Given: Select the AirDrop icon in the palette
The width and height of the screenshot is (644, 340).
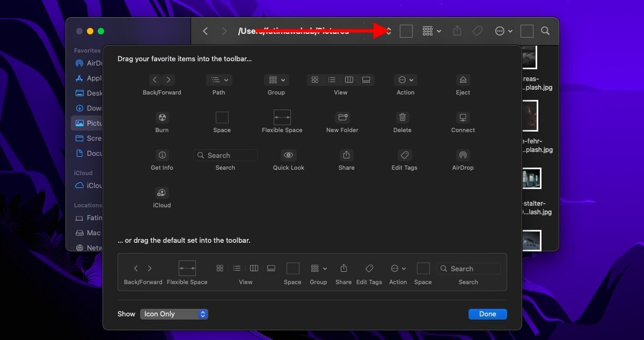Looking at the screenshot, I should (463, 155).
